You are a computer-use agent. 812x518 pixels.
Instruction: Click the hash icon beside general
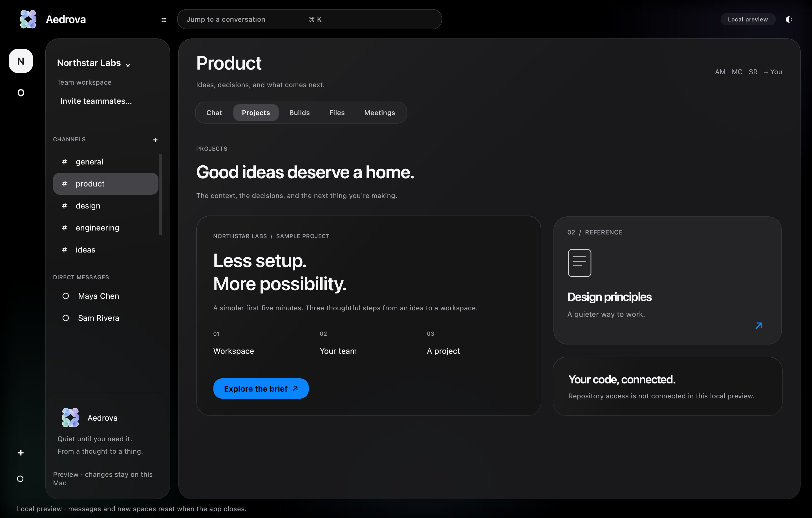tap(64, 162)
